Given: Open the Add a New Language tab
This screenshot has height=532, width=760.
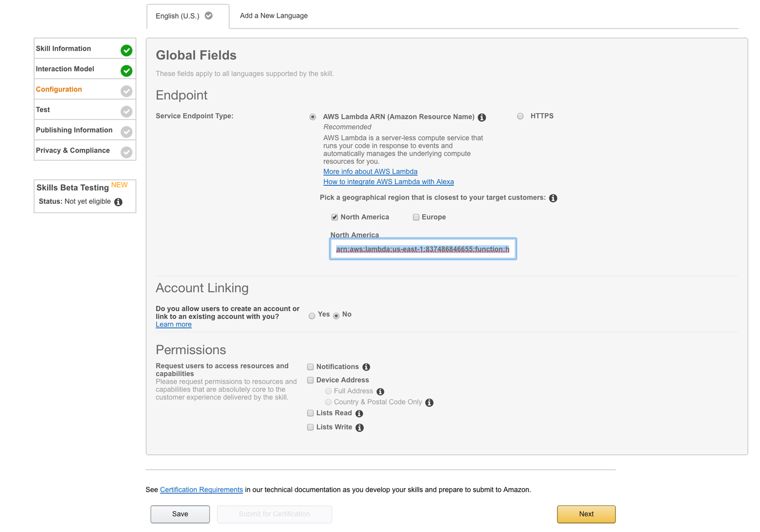Looking at the screenshot, I should [273, 16].
